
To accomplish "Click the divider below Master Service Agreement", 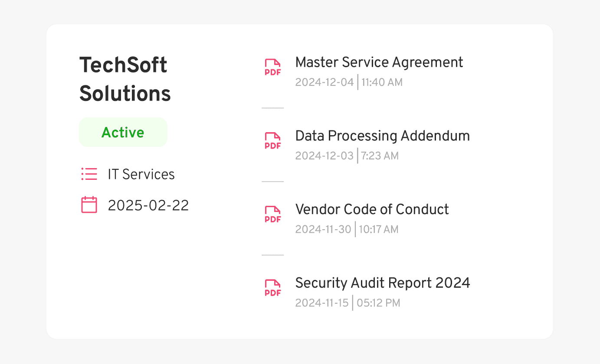I will point(272,107).
